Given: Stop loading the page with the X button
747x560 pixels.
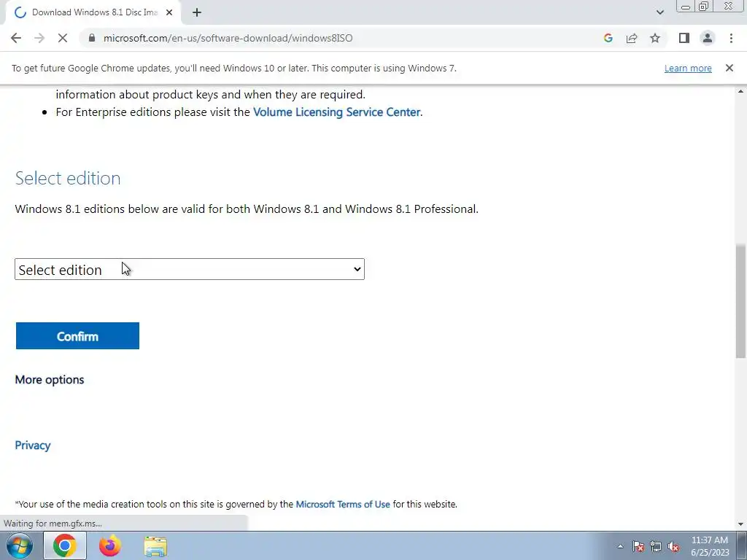Looking at the screenshot, I should 63,38.
